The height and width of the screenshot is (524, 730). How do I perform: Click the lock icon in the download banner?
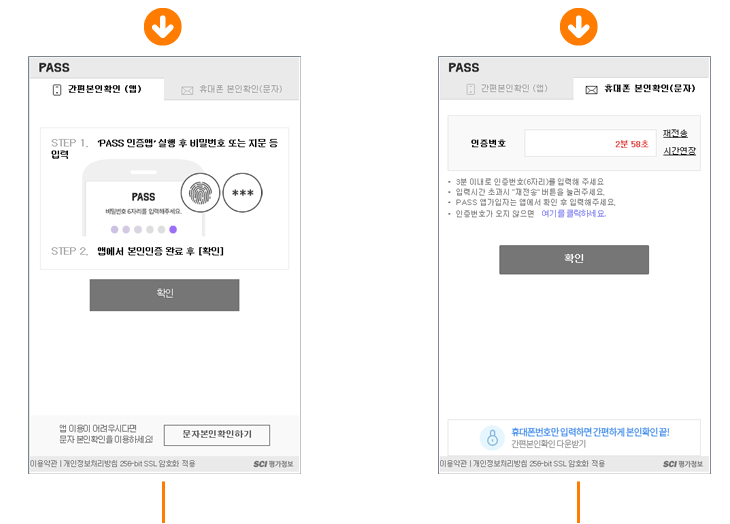pos(492,437)
